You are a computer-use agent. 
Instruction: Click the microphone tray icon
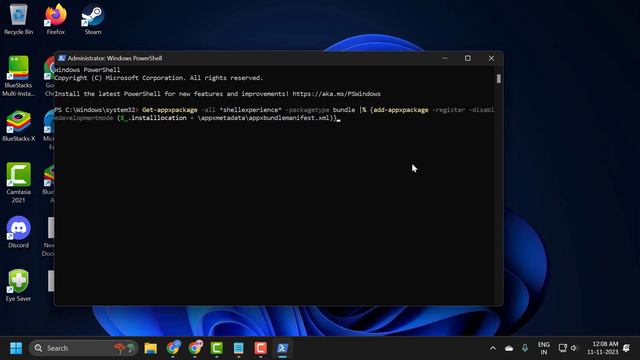524,348
